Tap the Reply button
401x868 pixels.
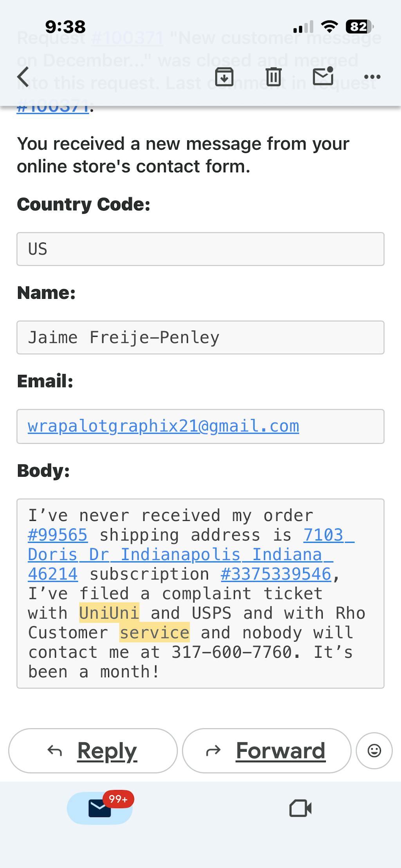pos(93,751)
